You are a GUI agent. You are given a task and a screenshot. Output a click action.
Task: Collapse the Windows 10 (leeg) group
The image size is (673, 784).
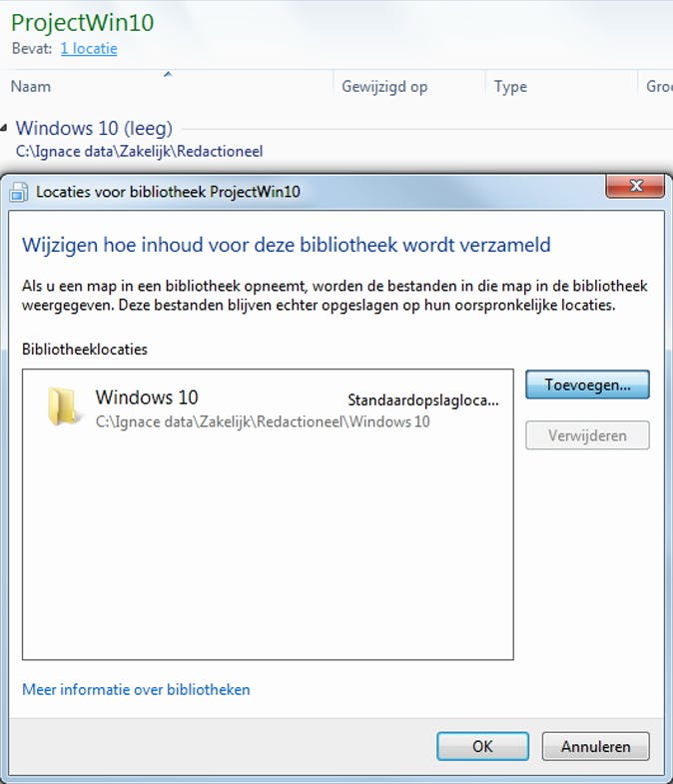[4, 128]
